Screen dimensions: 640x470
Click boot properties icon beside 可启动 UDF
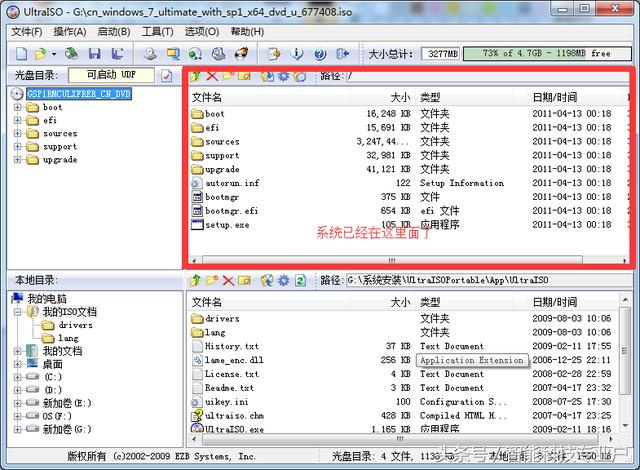167,76
